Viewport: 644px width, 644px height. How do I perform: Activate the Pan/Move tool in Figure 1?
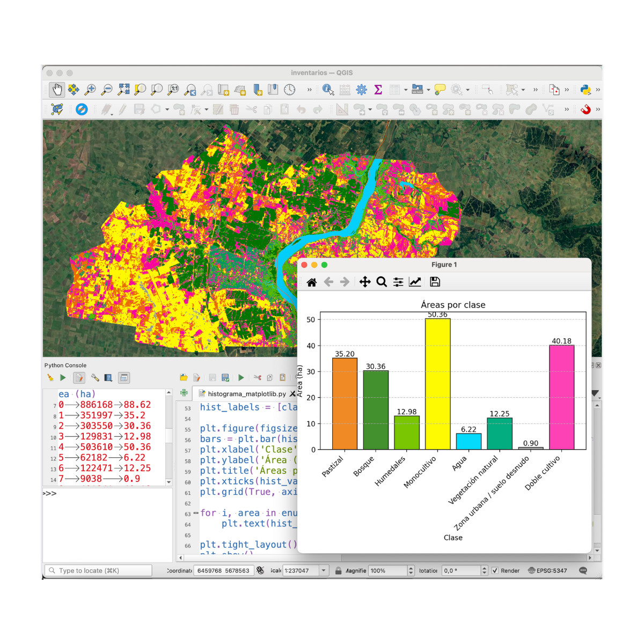click(365, 282)
